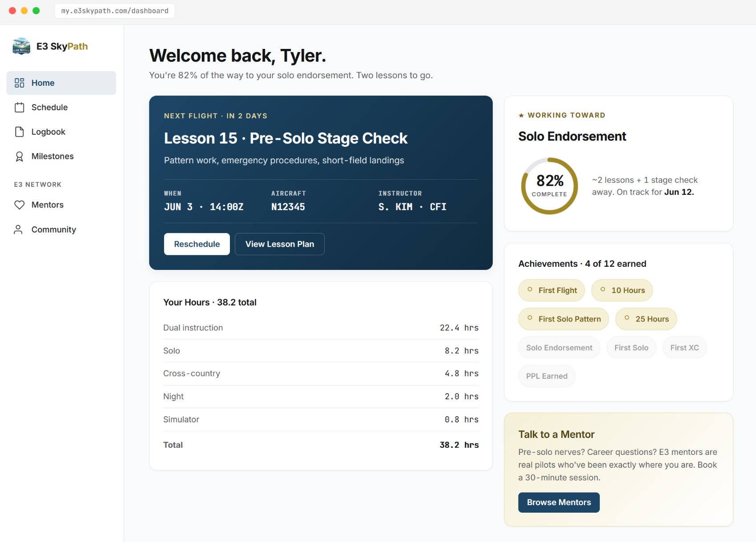The height and width of the screenshot is (542, 756).
Task: Open Milestones in the sidebar
Action: (x=61, y=156)
